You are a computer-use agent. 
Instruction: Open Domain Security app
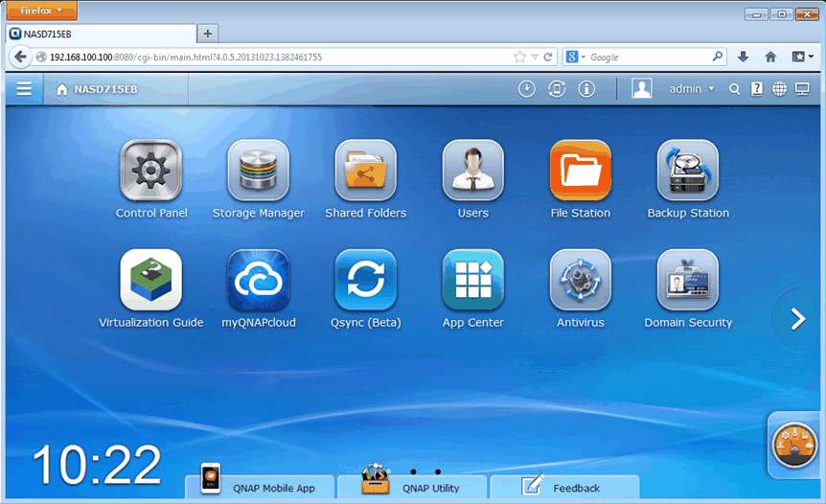[x=688, y=281]
